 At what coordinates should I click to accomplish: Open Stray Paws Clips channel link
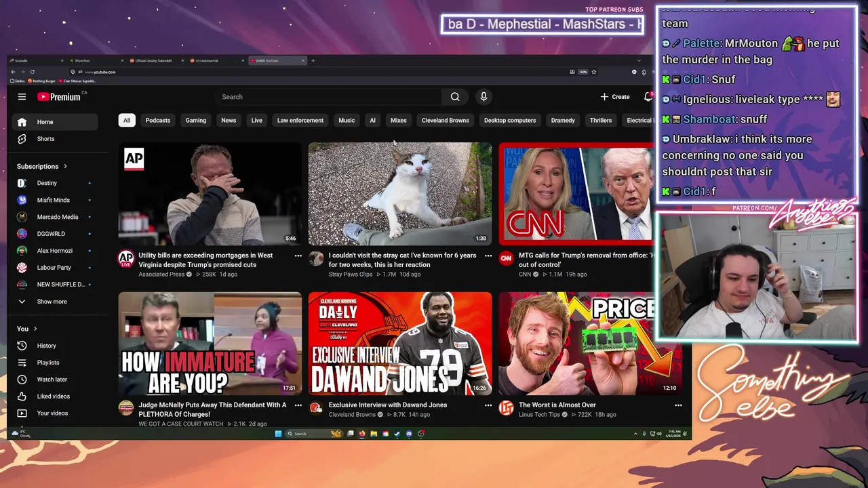pos(351,274)
